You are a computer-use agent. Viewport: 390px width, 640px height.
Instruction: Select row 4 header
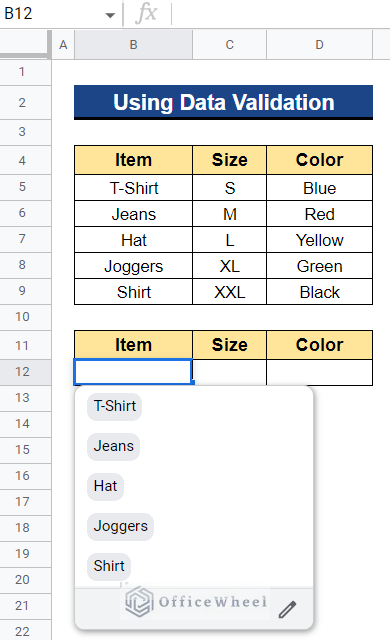pyautogui.click(x=22, y=160)
